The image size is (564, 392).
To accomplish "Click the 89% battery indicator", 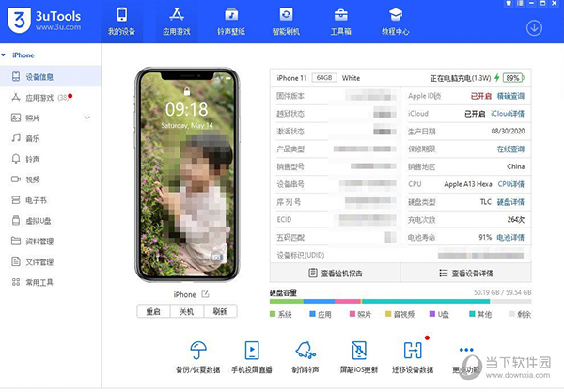I will coord(513,78).
